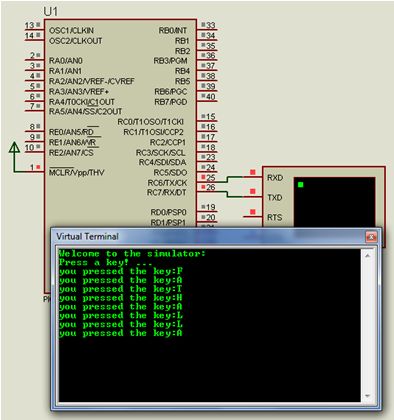
Task: Click pin 19 RD0/PSP0
Action: (207, 208)
